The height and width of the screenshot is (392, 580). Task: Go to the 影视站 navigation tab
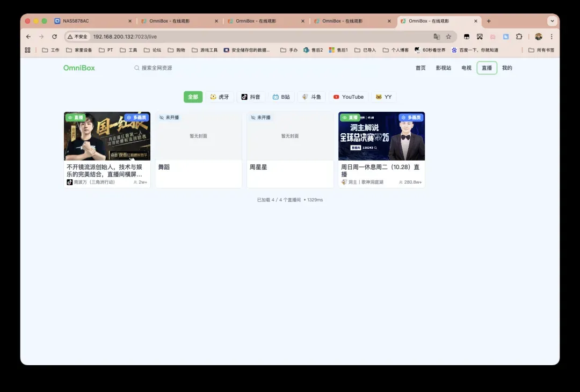click(x=443, y=68)
